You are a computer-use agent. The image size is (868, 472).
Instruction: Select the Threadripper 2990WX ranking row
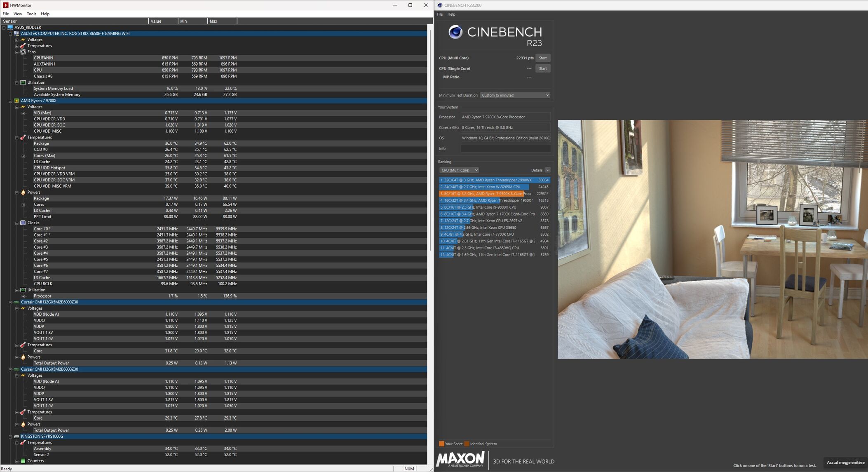pos(495,180)
